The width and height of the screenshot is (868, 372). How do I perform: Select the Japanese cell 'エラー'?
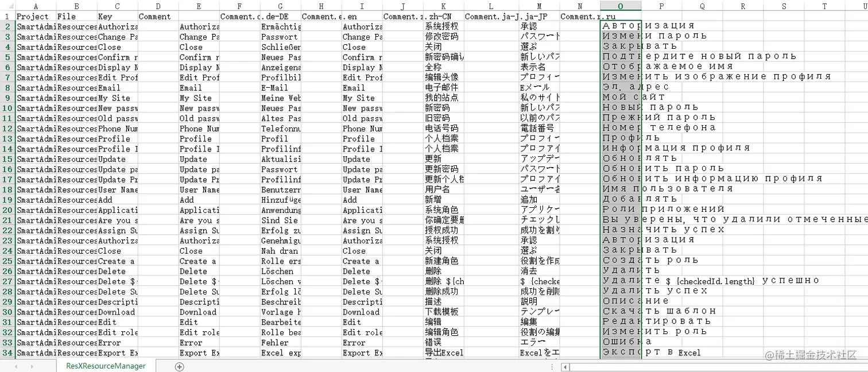click(x=539, y=343)
